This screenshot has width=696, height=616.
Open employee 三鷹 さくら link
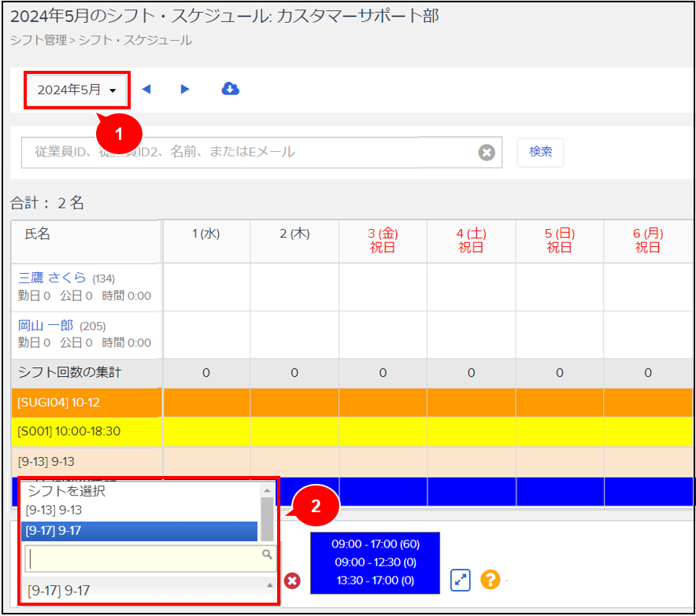(x=51, y=278)
